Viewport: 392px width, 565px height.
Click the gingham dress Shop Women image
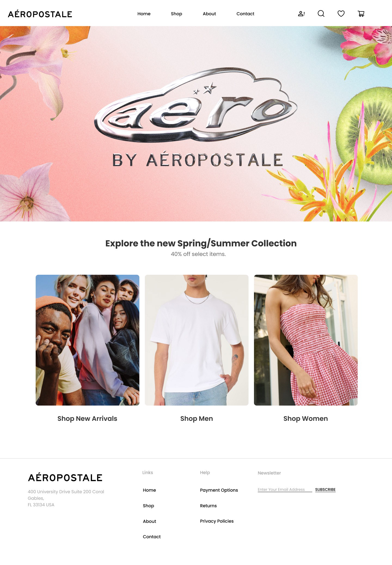306,340
